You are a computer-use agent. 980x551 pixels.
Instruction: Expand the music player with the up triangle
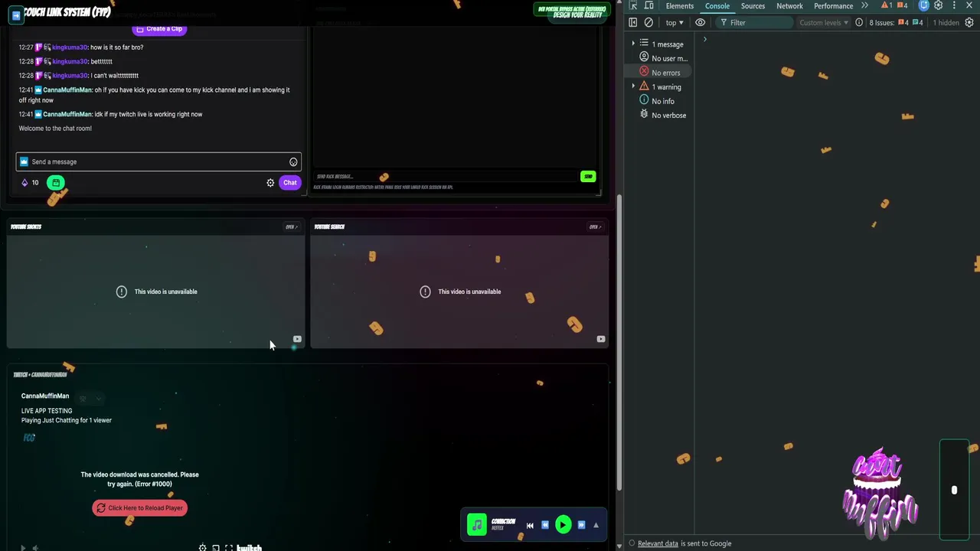pyautogui.click(x=596, y=526)
